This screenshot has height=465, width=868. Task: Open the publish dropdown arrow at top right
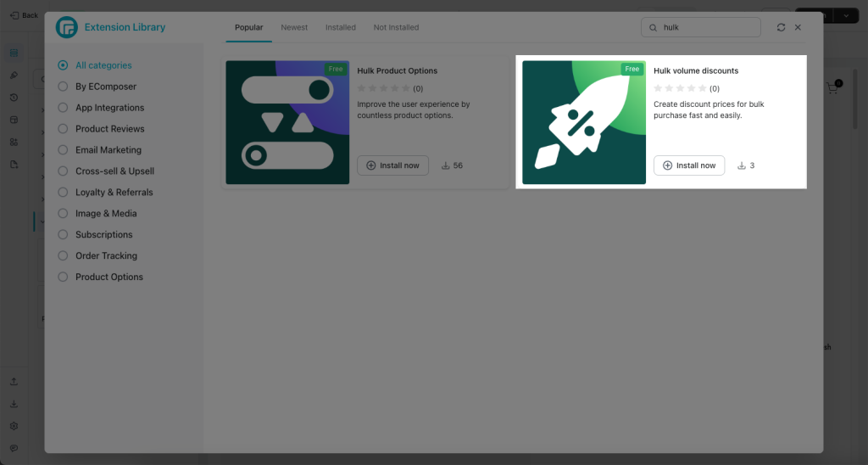846,15
